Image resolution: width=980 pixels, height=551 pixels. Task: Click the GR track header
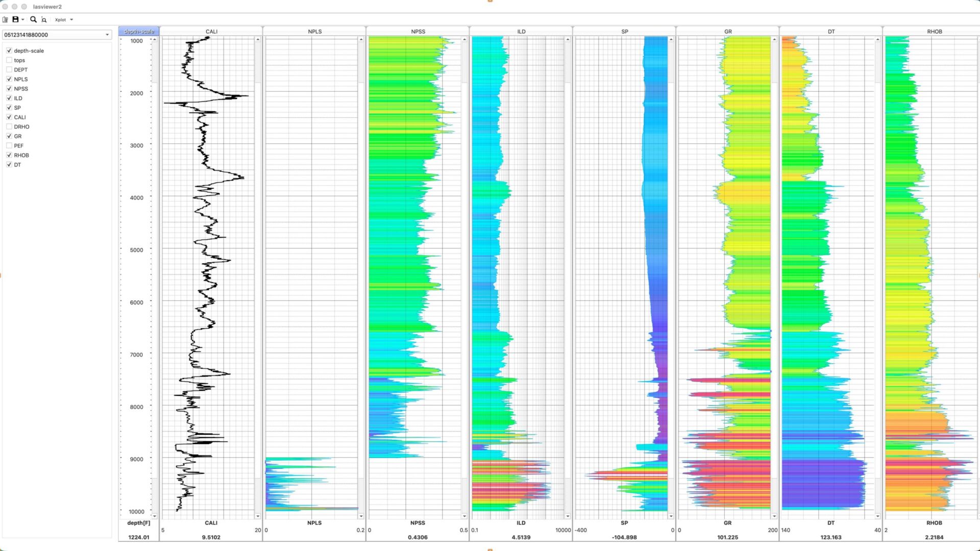click(x=728, y=31)
